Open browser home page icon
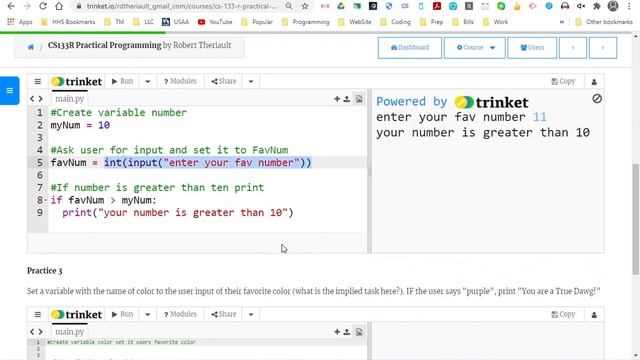Screen dimensions: 640x360 (x=59, y=6)
